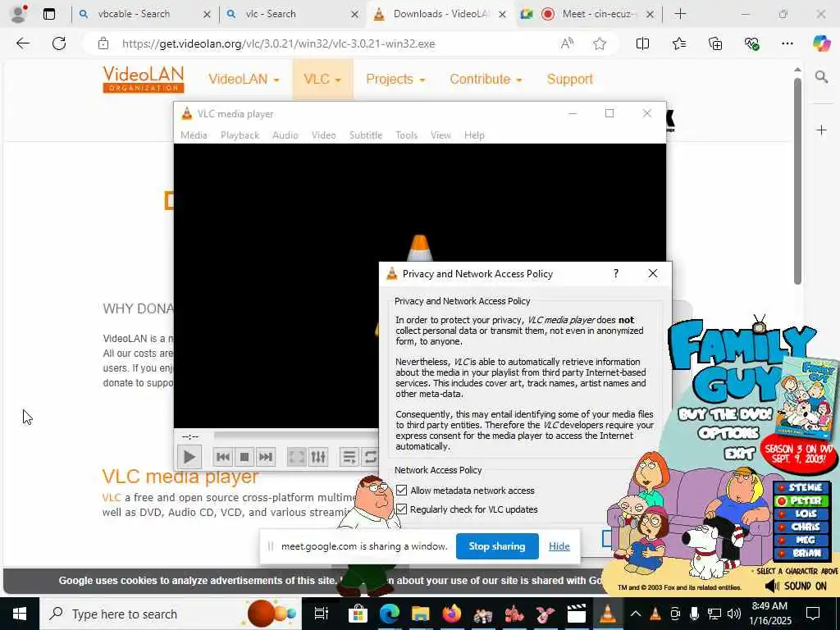Viewport: 840px width, 630px height.
Task: Open the Support link on VideoLAN site
Action: click(569, 80)
